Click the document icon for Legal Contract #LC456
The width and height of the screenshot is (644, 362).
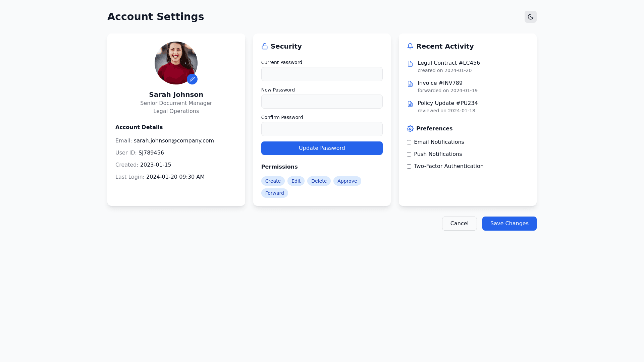click(x=410, y=64)
